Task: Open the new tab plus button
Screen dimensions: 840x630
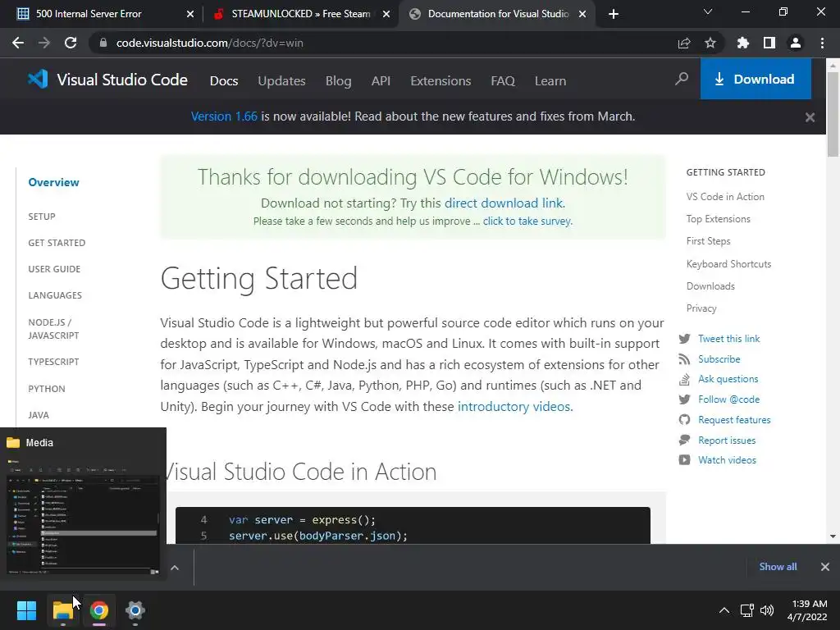Action: [x=614, y=14]
